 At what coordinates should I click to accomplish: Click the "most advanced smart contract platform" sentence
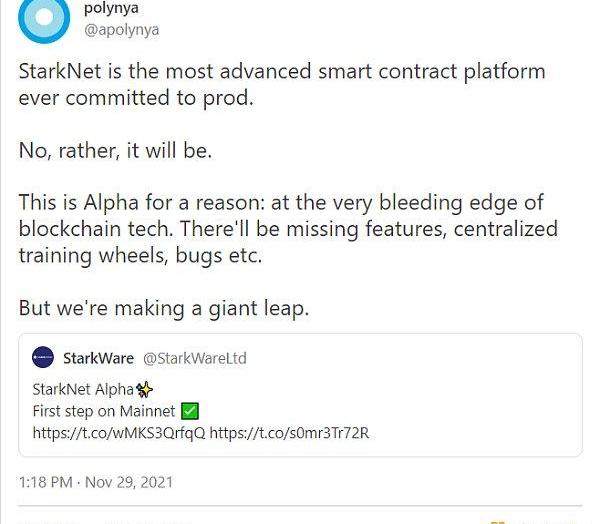282,73
